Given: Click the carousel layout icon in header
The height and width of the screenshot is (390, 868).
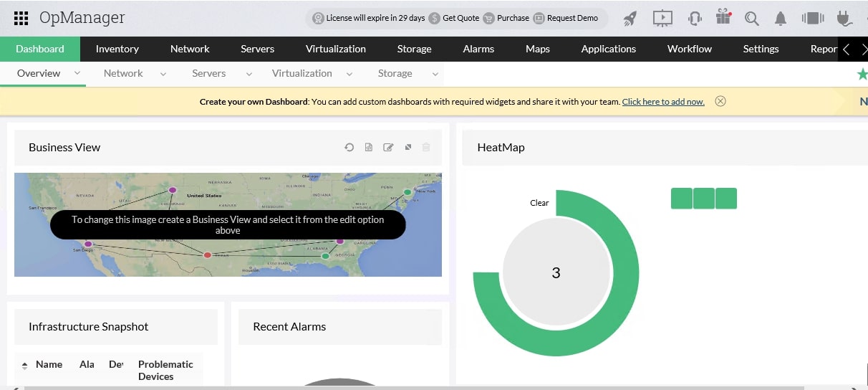Looking at the screenshot, I should coord(813,19).
